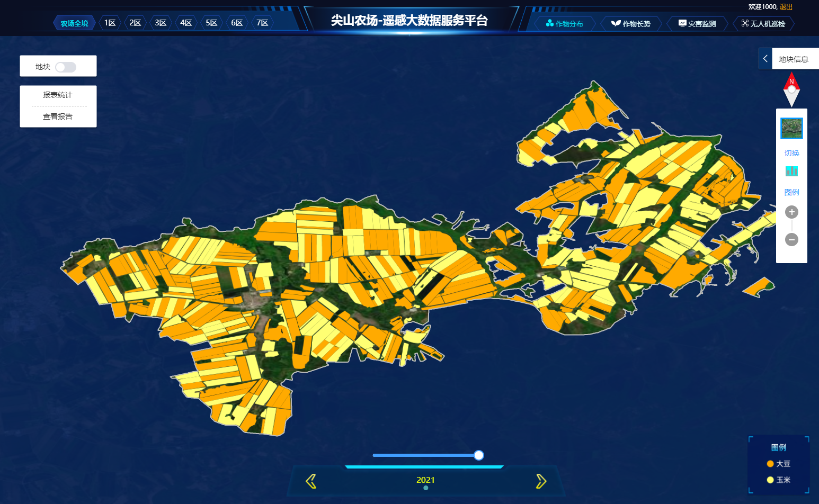The image size is (819, 504).
Task: Click the 查看报告 button
Action: 58,116
